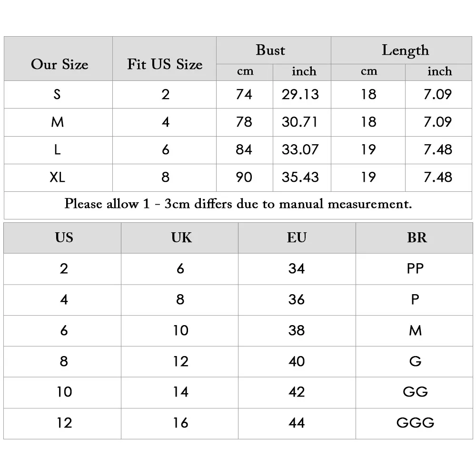
Task: Select the 'US' conversion column header
Action: (x=64, y=237)
